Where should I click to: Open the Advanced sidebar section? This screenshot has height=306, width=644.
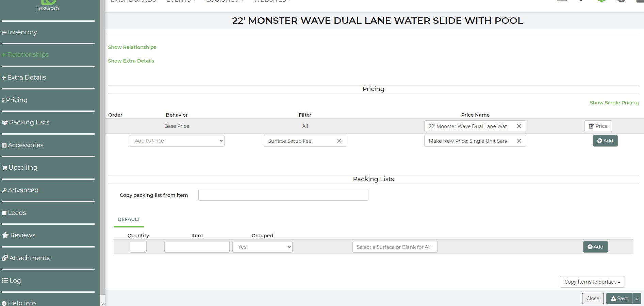(x=23, y=190)
